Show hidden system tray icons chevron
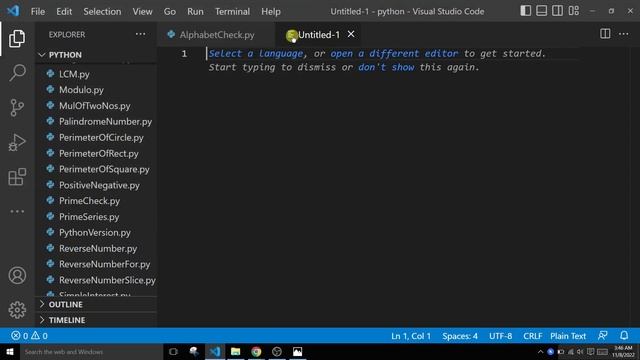Screen dimensions: 640x360 click(x=540, y=352)
